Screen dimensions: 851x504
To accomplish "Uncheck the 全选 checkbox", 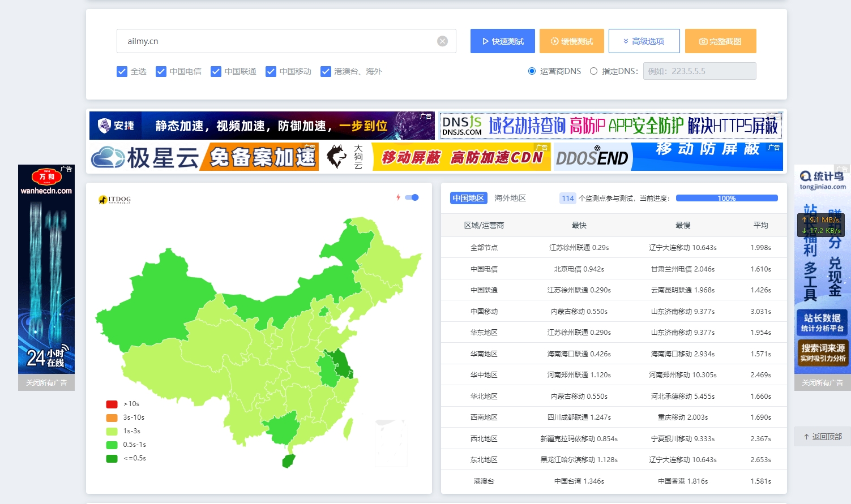I will coord(122,71).
